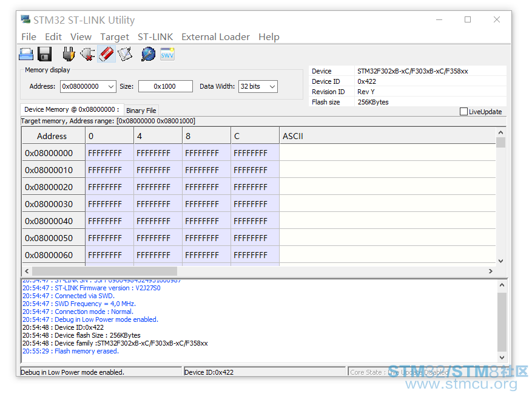Image resolution: width=532 pixels, height=399 pixels.
Task: Click log line SWD Frequency = 4,0 MHz
Action: pos(79,304)
